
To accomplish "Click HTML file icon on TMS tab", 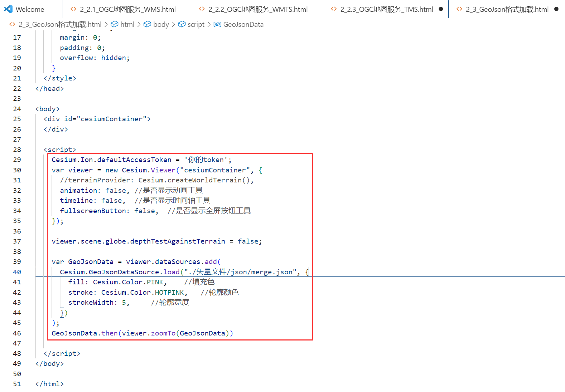I will [334, 9].
